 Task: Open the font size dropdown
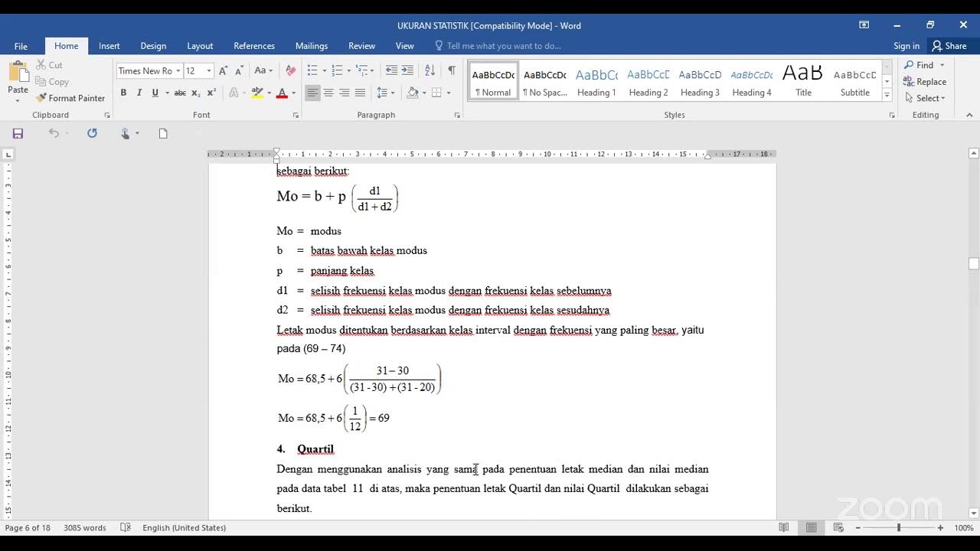point(209,71)
